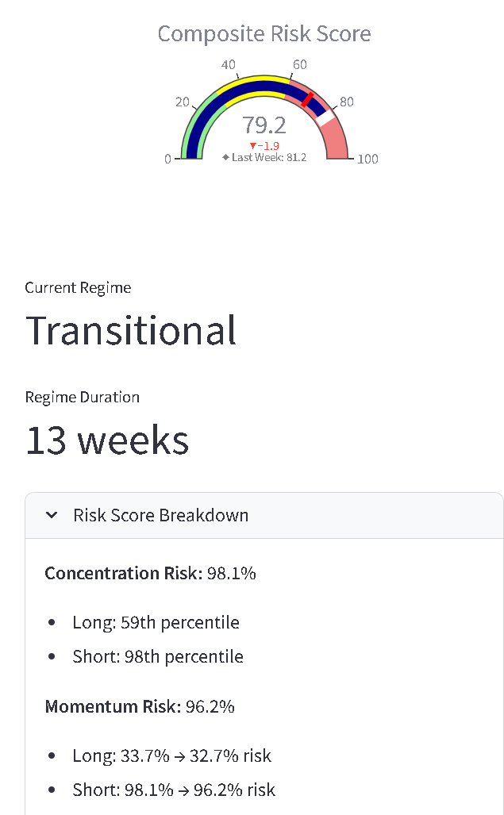Image resolution: width=504 pixels, height=815 pixels.
Task: Click the Short: 98th percentile bullet
Action: click(158, 656)
